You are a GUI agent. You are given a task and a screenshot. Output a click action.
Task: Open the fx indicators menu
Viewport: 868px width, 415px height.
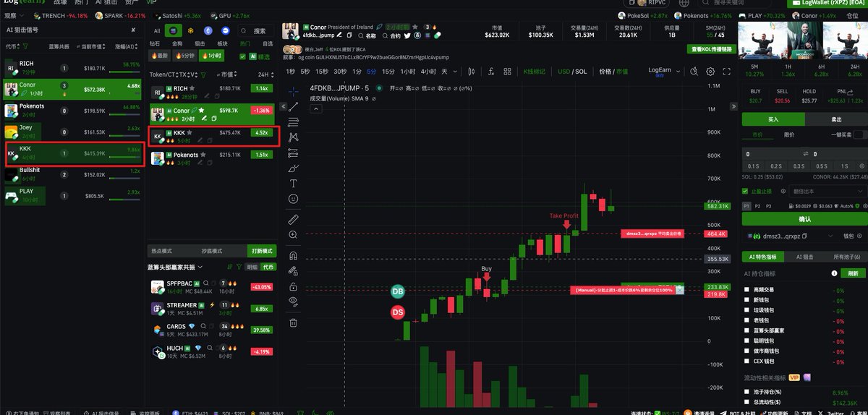pyautogui.click(x=490, y=72)
